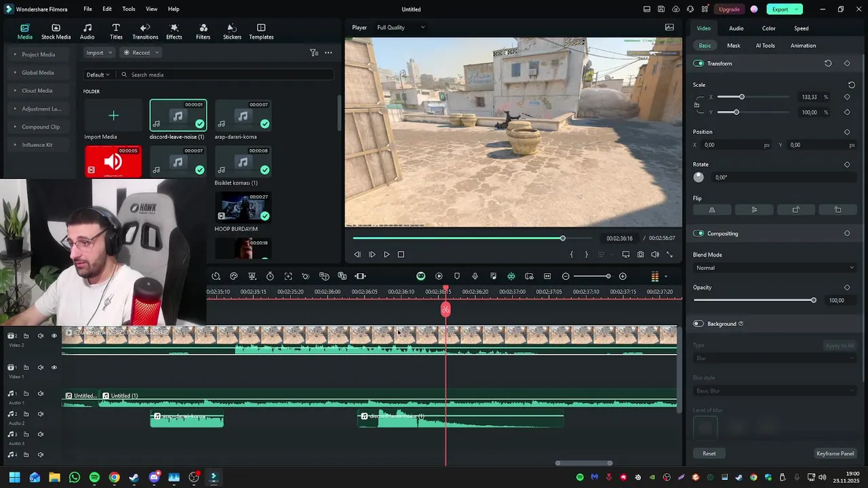
Task: Expand the Global Media tree item
Action: coord(15,73)
